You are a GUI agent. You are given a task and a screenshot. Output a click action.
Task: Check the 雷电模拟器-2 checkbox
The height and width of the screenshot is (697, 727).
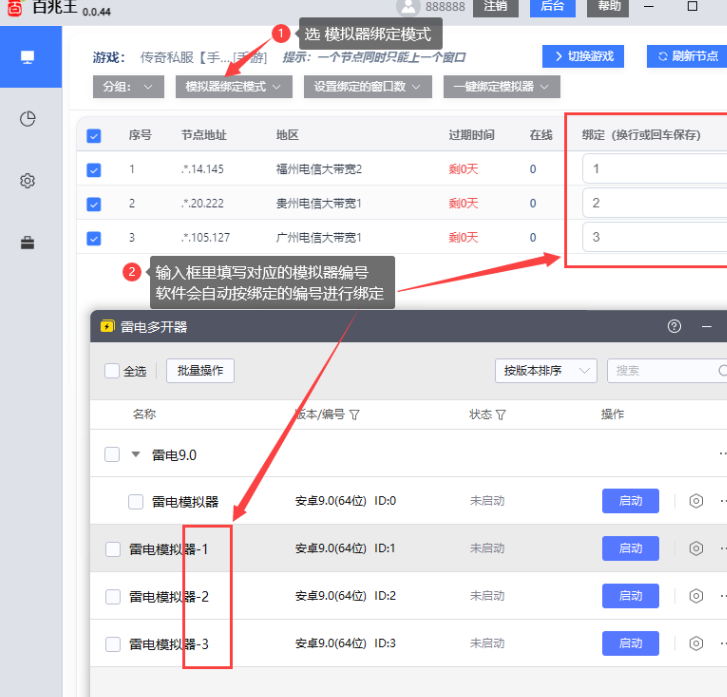pyautogui.click(x=113, y=597)
